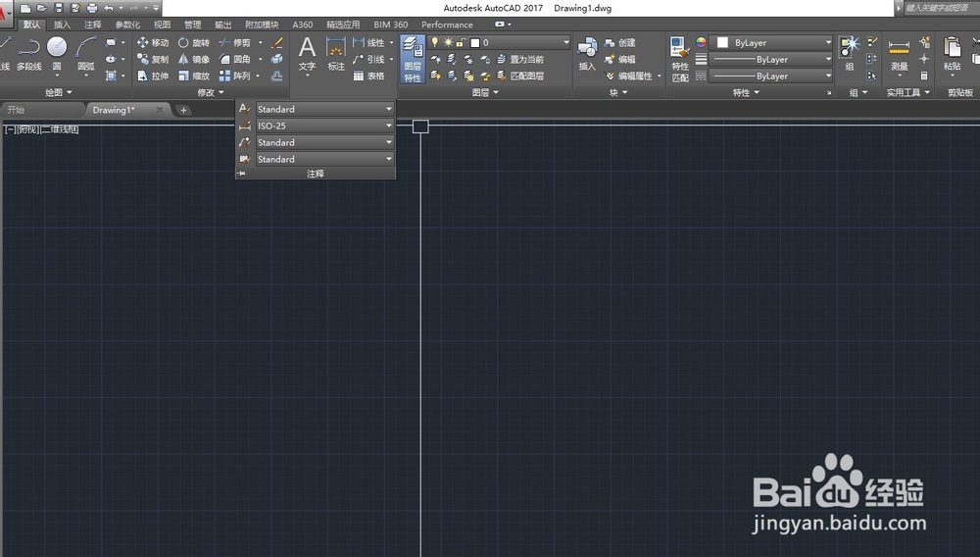Click Set Current (置为当前) layer button
Viewport: 980px width, 557px height.
(520, 60)
